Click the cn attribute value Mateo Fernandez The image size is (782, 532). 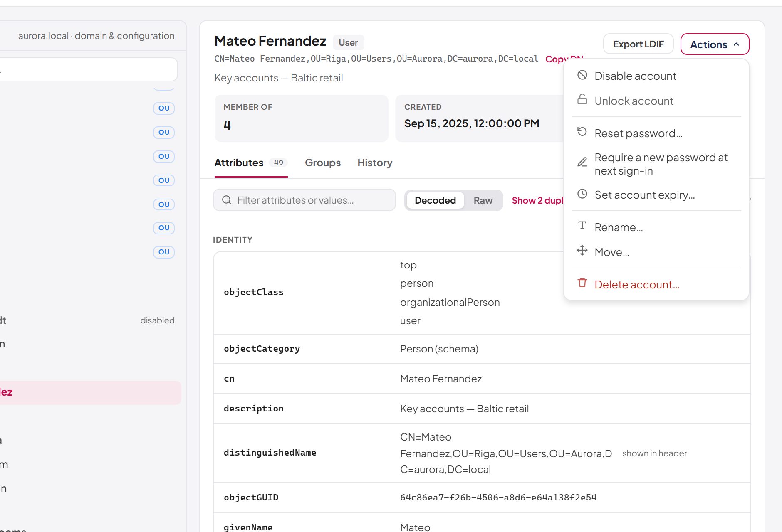(x=441, y=379)
